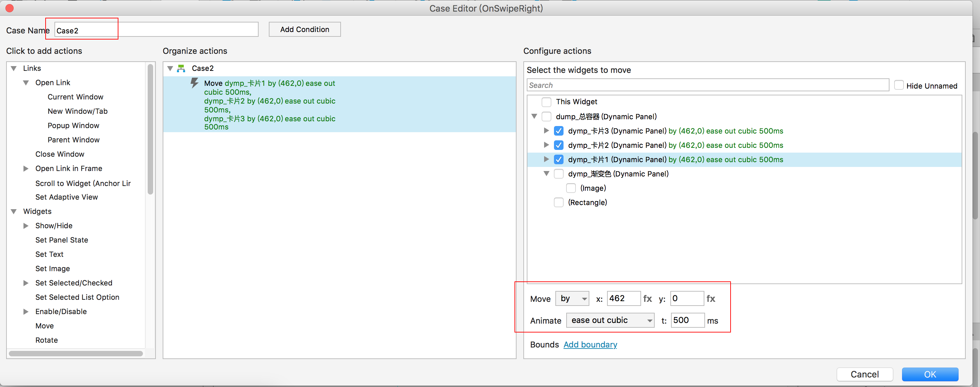Select Set Panel State action
Screen dimensions: 980x387
[x=62, y=240]
